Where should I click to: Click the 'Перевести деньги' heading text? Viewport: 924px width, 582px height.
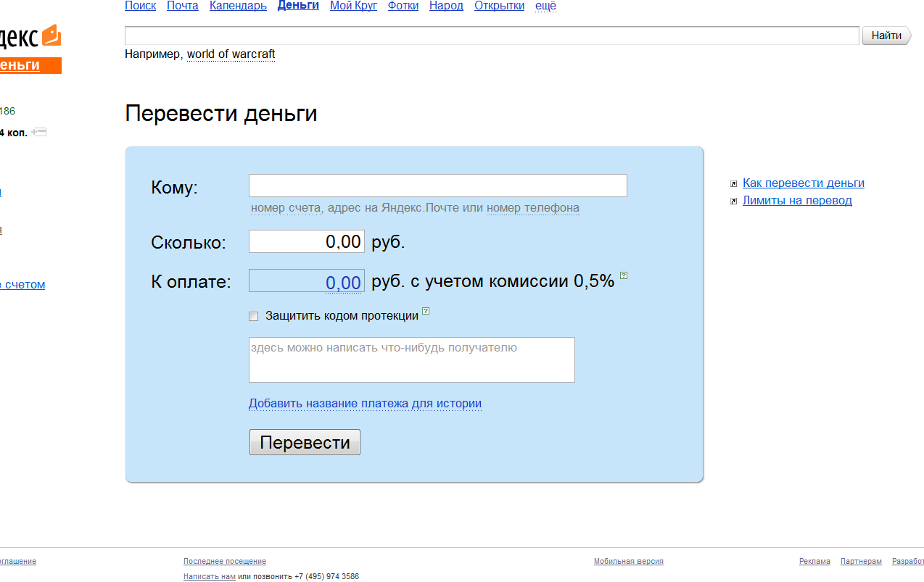coord(221,114)
